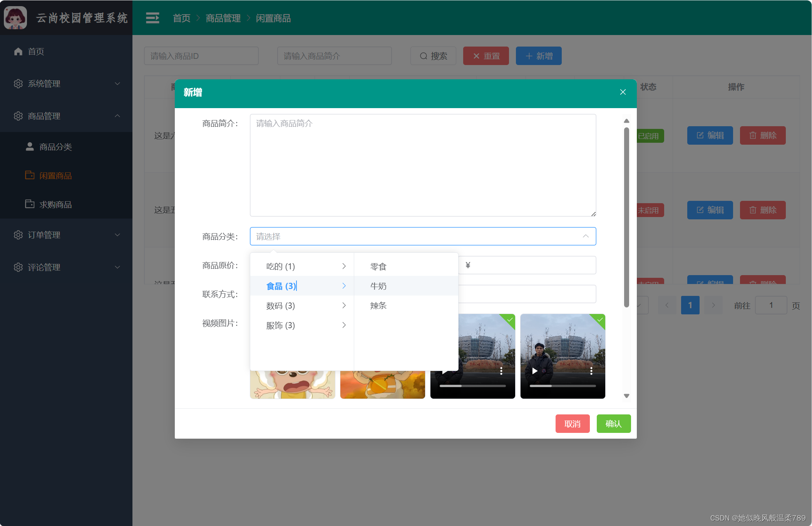The image size is (812, 526).
Task: Click the 取消 button
Action: [572, 424]
